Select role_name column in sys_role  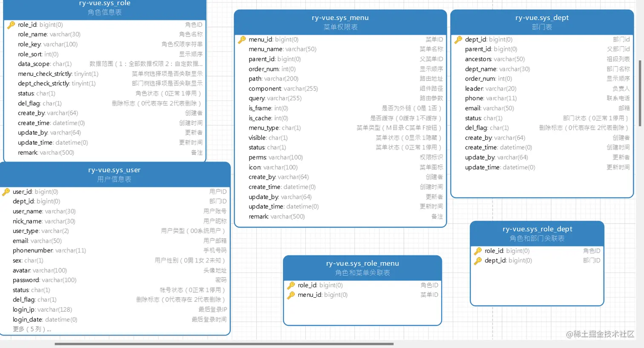(x=105, y=35)
